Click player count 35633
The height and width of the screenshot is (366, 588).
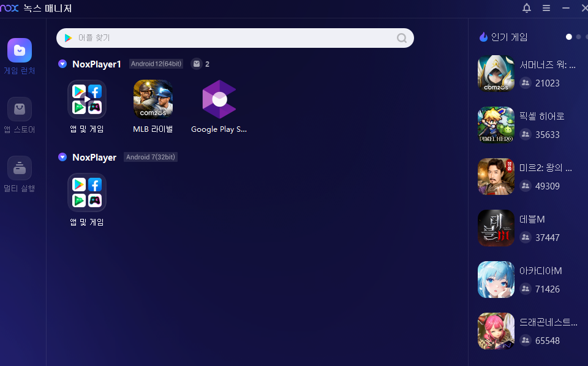click(x=547, y=134)
